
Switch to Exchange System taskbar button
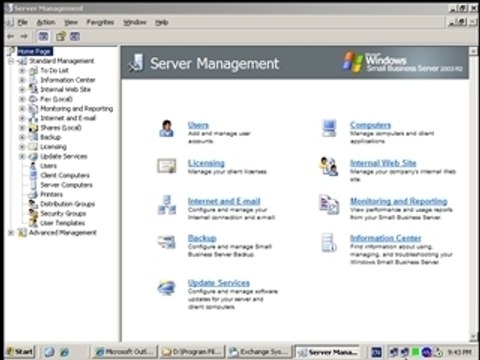(260, 352)
